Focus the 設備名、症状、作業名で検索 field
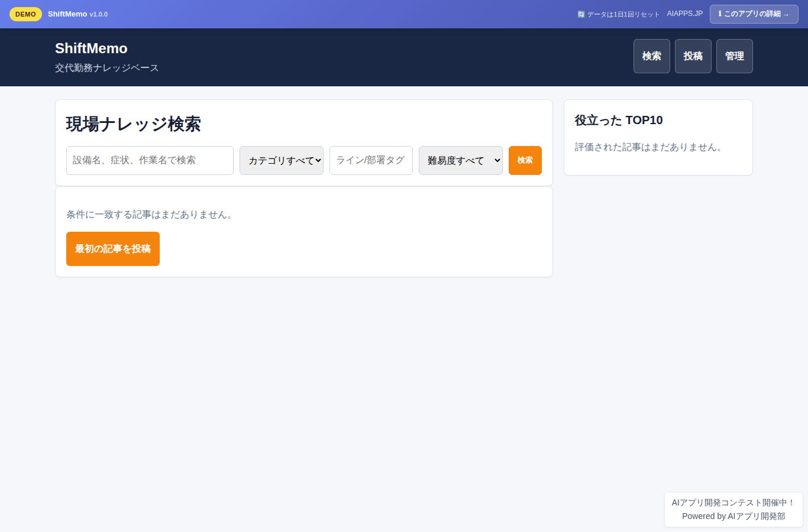Image resolution: width=808 pixels, height=532 pixels. 150,160
